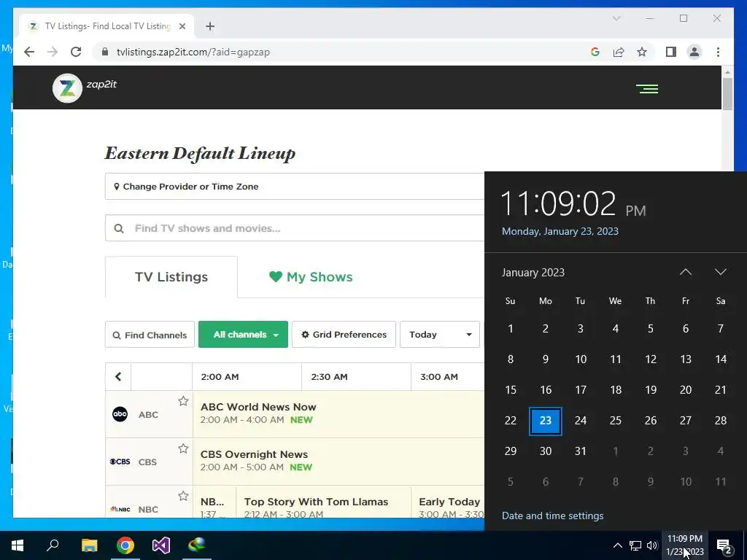The height and width of the screenshot is (560, 747).
Task: Open Chrome profile avatar
Action: (x=694, y=52)
